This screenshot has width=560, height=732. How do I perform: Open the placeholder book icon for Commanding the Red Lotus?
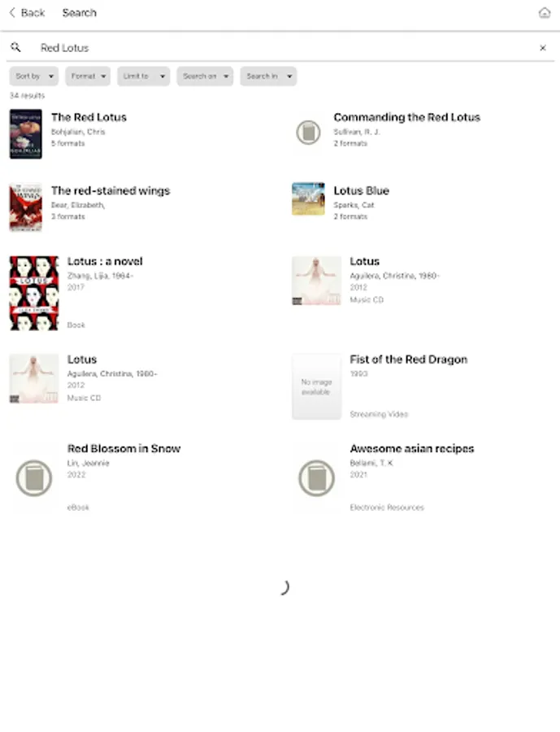pos(308,132)
